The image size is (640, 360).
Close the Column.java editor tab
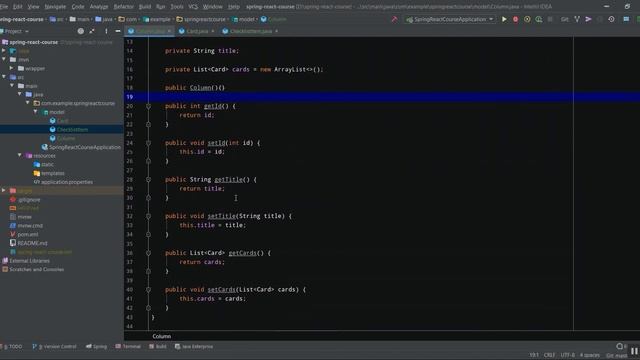pos(169,31)
